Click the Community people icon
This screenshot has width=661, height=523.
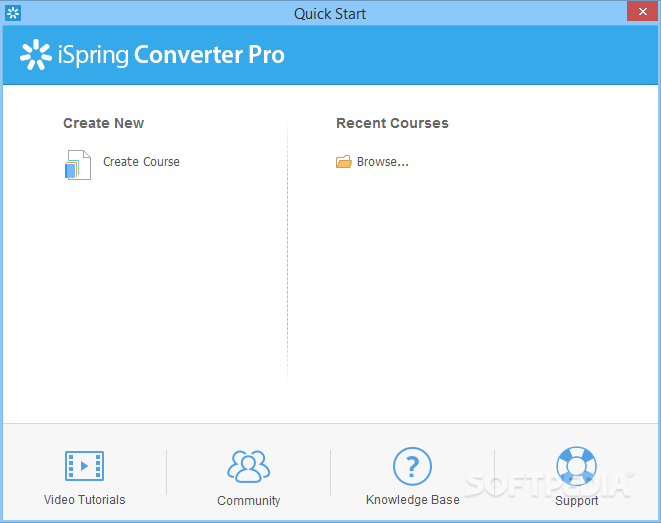[249, 466]
